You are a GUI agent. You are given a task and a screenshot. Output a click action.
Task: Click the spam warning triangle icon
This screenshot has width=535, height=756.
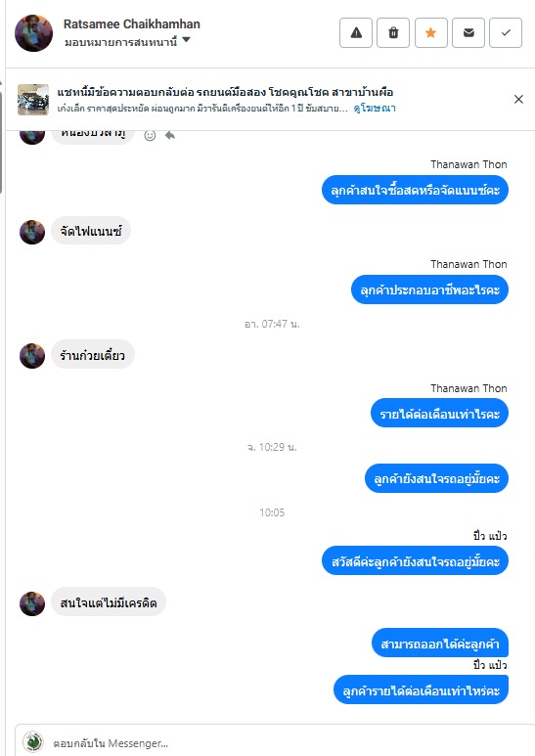(356, 33)
